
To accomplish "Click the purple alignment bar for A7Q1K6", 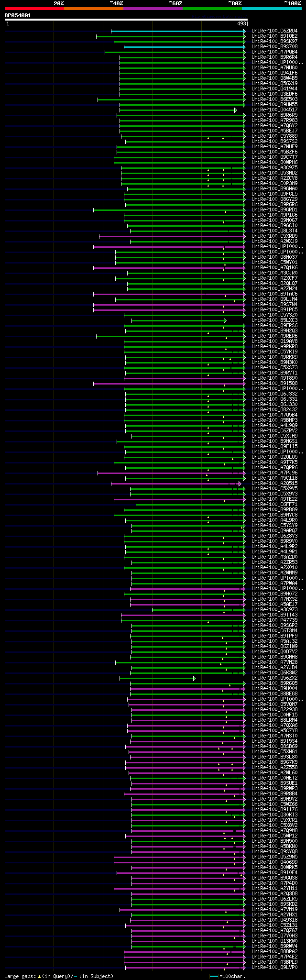I will 169,268.
